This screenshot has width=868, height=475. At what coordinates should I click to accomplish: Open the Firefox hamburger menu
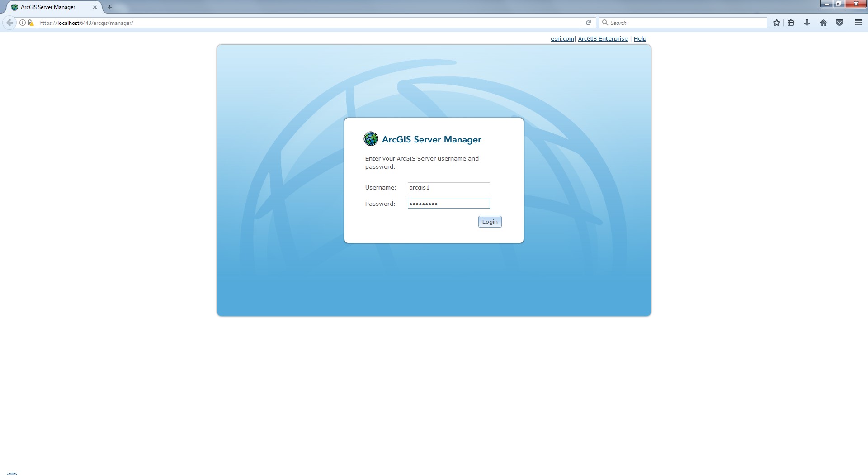click(x=859, y=23)
